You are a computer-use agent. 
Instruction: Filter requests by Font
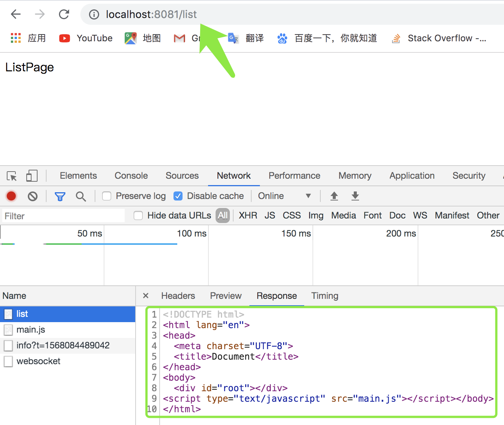pyautogui.click(x=373, y=216)
